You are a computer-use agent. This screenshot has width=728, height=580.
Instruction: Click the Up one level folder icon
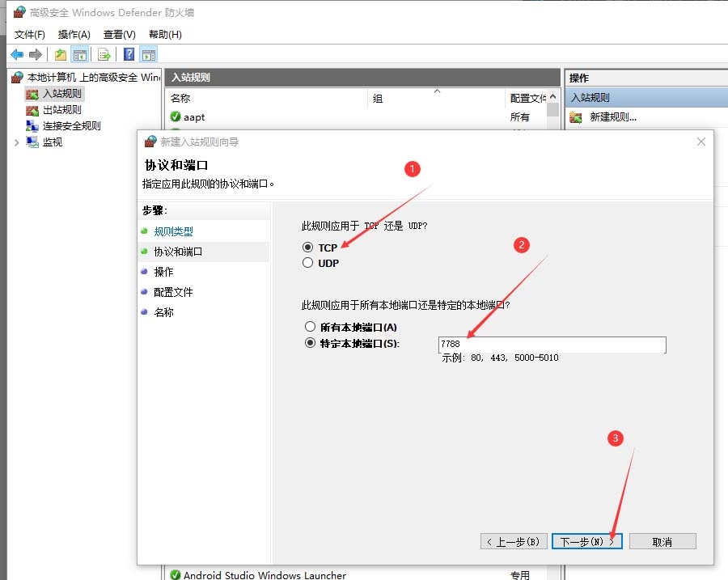[61, 55]
